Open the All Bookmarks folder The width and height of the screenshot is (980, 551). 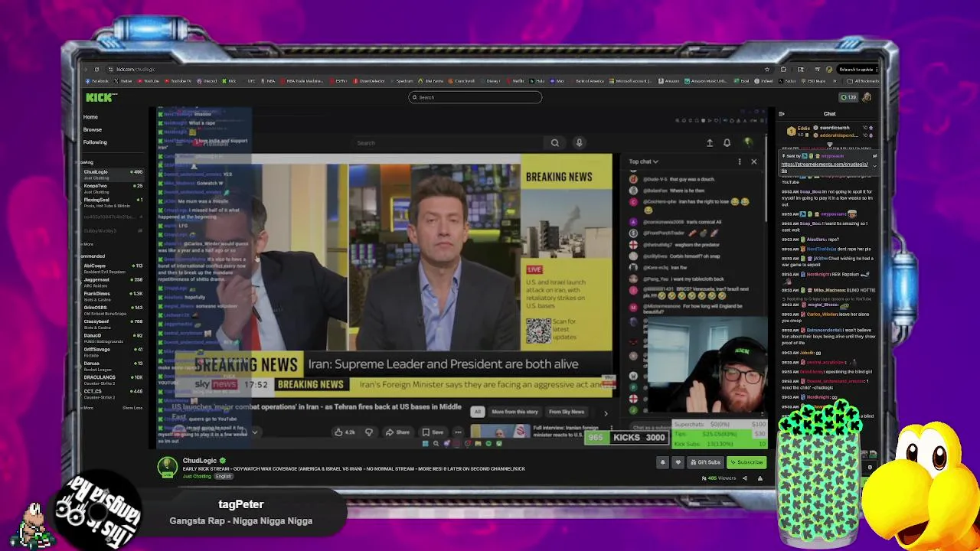point(864,80)
